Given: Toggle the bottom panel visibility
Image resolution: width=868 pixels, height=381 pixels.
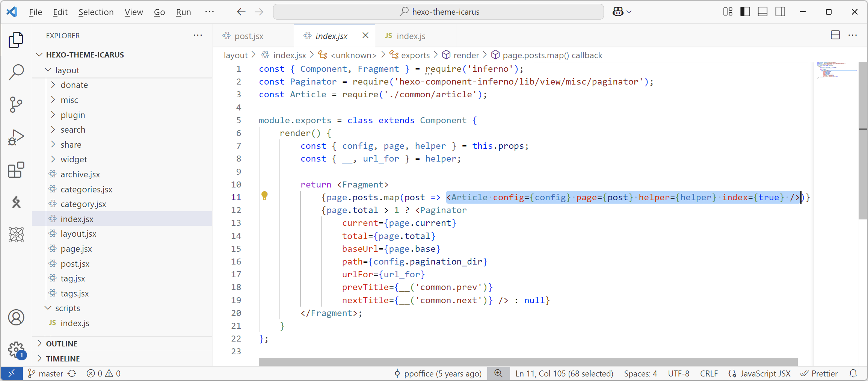Looking at the screenshot, I should tap(762, 12).
